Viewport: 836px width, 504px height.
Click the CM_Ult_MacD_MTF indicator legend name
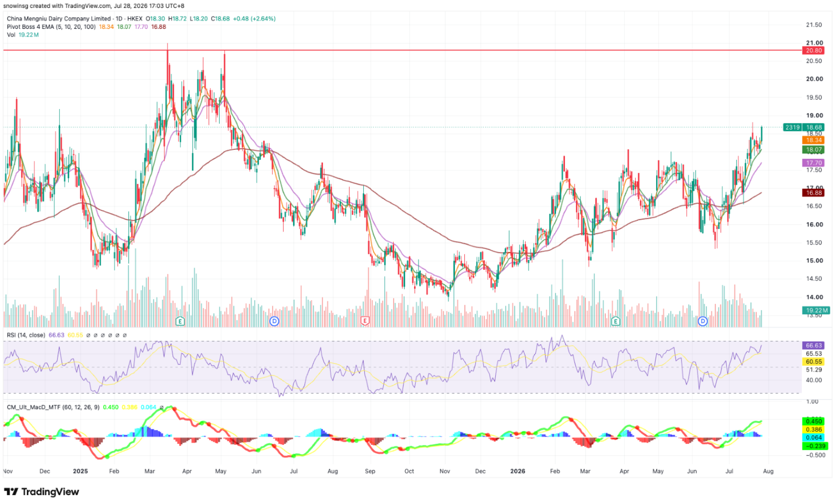(53, 407)
